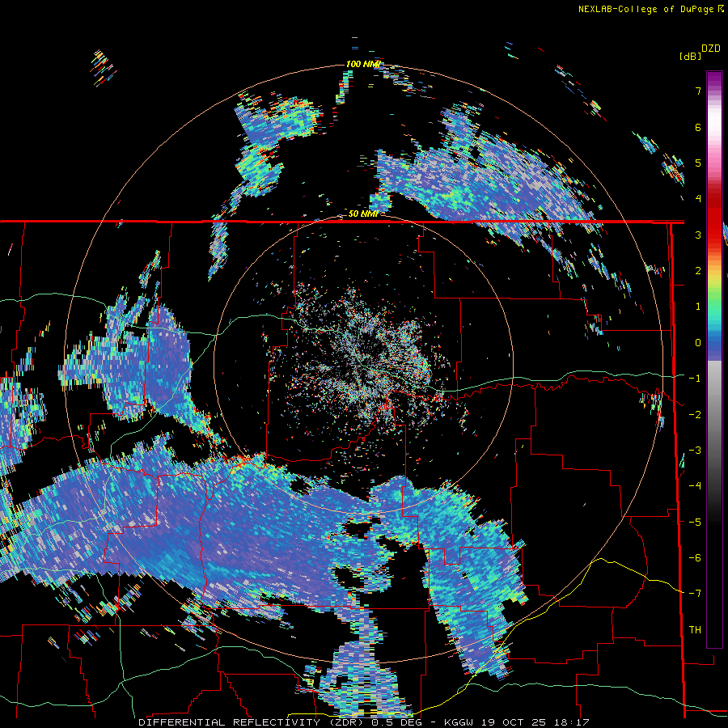Screen dimensions: 728x728
Task: Click the DIFFERENTIAL REFLECTIVITY (ZDR) caption text
Action: pyautogui.click(x=252, y=722)
